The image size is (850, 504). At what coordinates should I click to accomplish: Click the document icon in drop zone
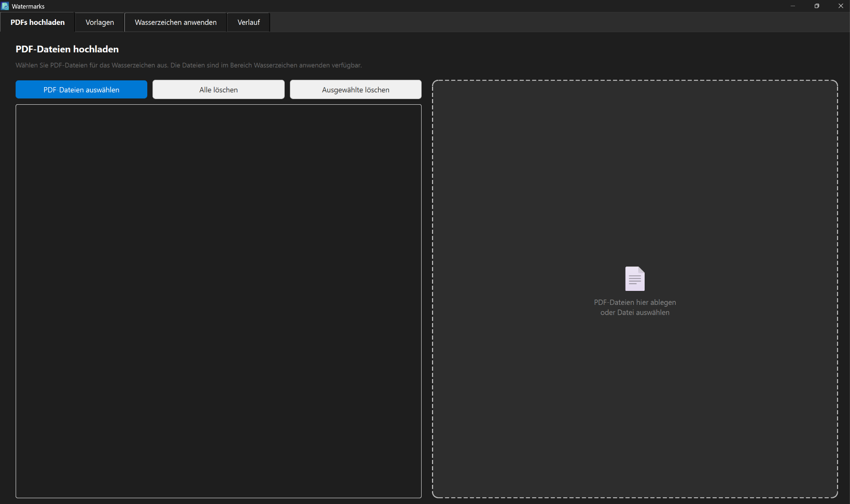(635, 279)
